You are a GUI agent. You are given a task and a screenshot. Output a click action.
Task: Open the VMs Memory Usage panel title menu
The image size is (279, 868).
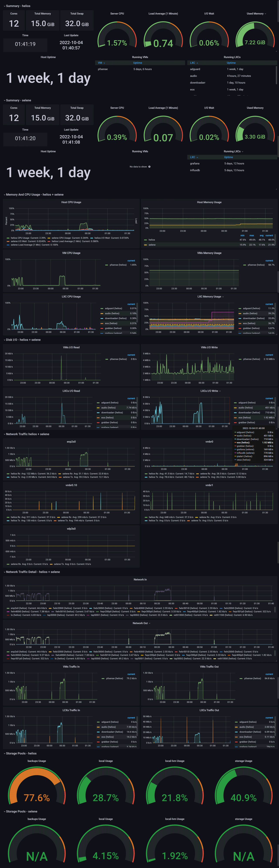point(209,253)
